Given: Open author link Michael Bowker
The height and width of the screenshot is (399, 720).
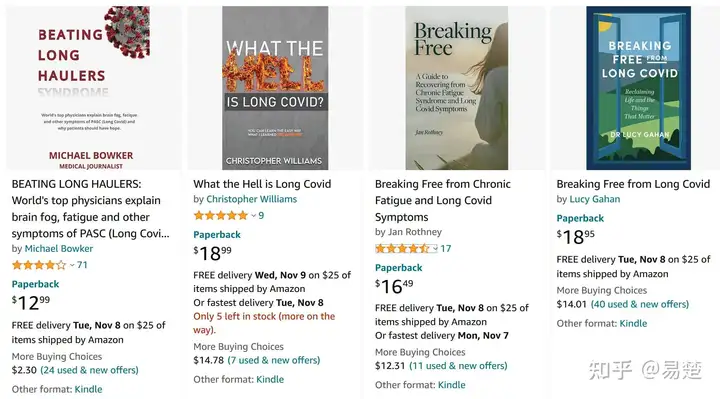Looking at the screenshot, I should coord(59,248).
